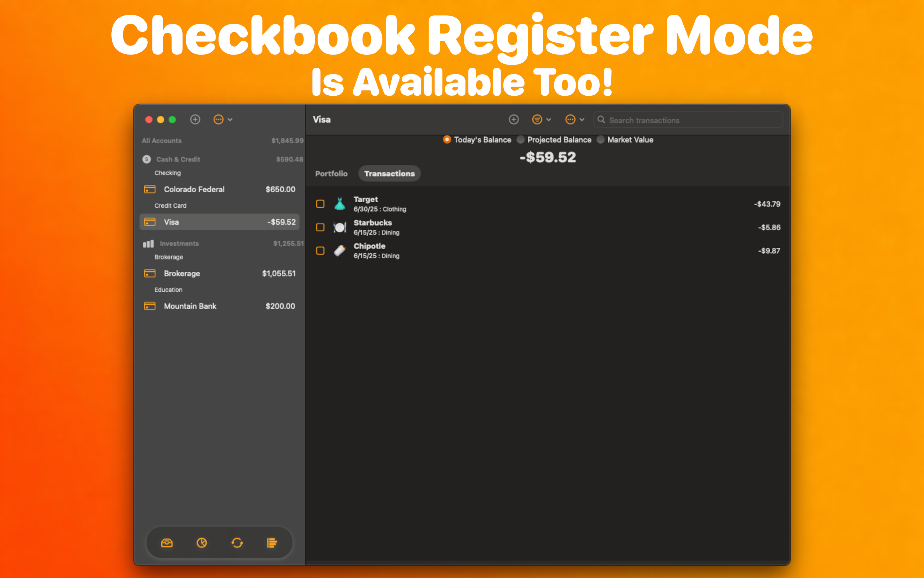Viewport: 924px width, 578px height.
Task: Add a new transaction with the plus icon
Action: 514,120
